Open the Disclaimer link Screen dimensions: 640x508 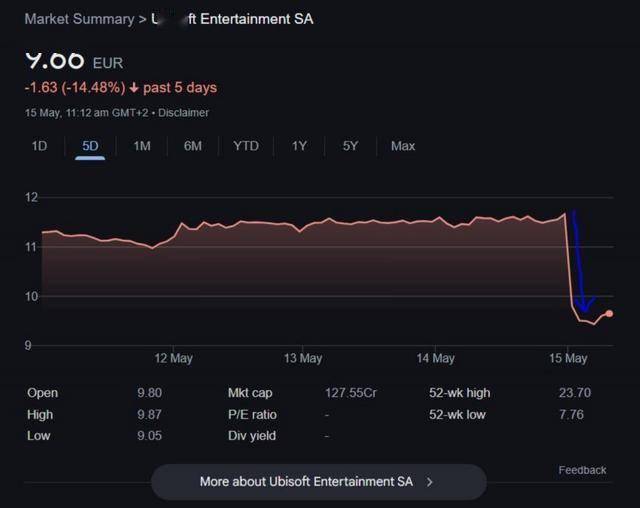coord(184,113)
